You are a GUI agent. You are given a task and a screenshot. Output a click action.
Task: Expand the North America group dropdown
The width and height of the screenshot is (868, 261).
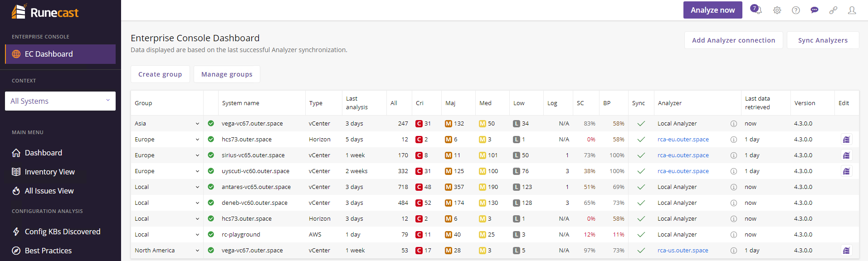[x=197, y=251]
